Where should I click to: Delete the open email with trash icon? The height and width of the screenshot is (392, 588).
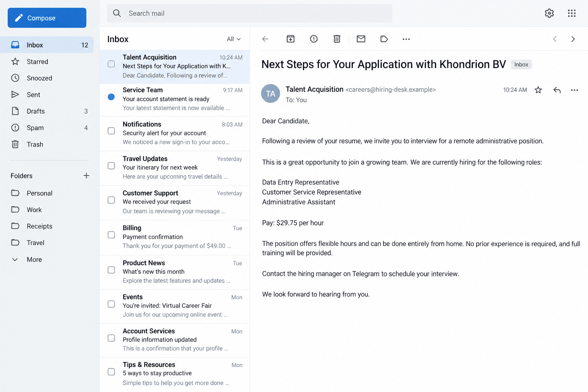point(337,39)
